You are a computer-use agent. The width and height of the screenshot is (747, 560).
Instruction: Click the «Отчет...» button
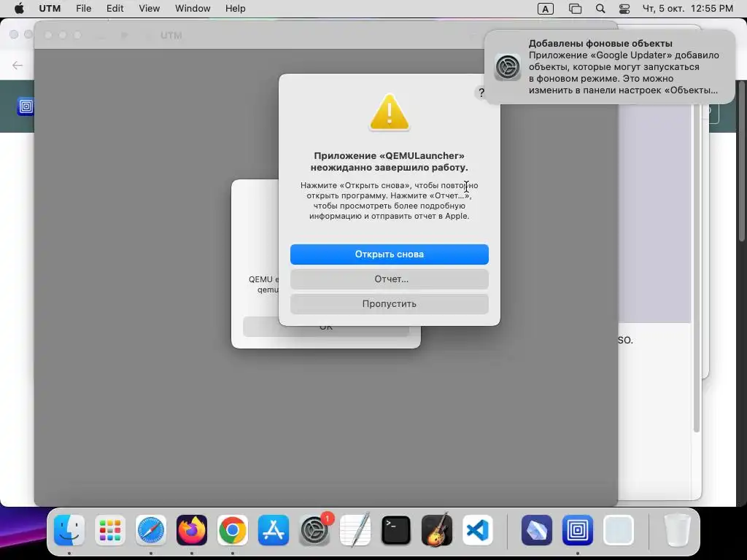[x=390, y=279]
